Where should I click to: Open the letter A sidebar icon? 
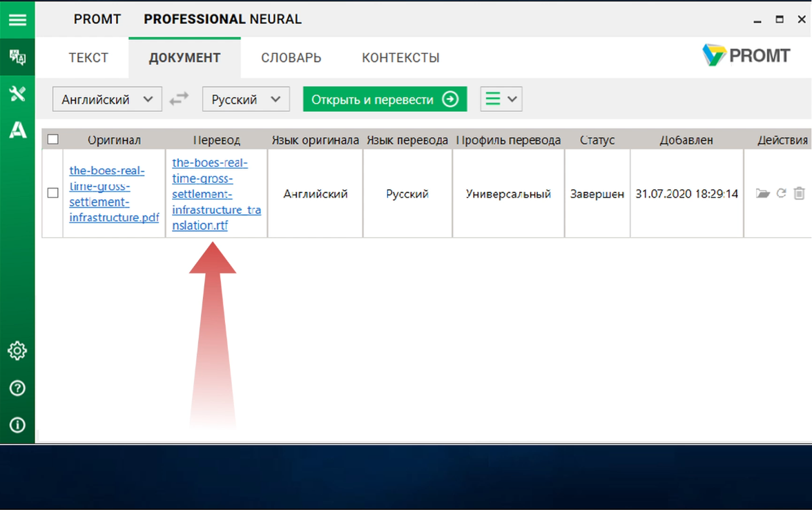tap(17, 130)
